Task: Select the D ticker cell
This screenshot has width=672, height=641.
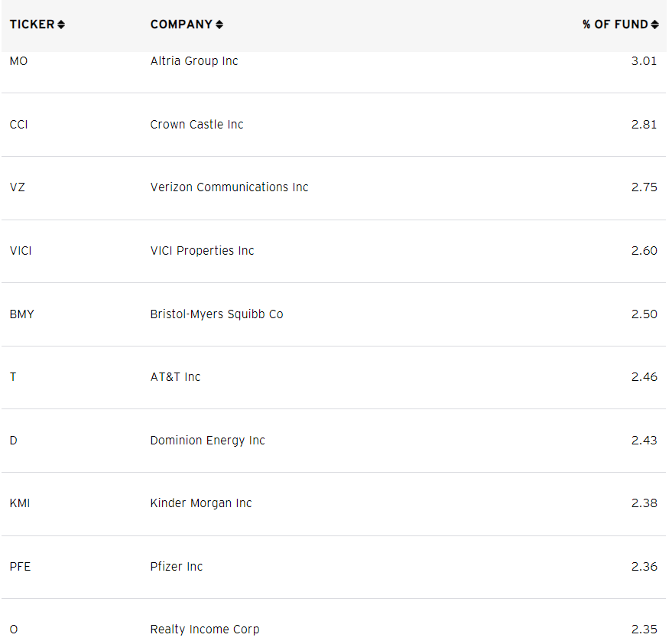Action: point(13,441)
